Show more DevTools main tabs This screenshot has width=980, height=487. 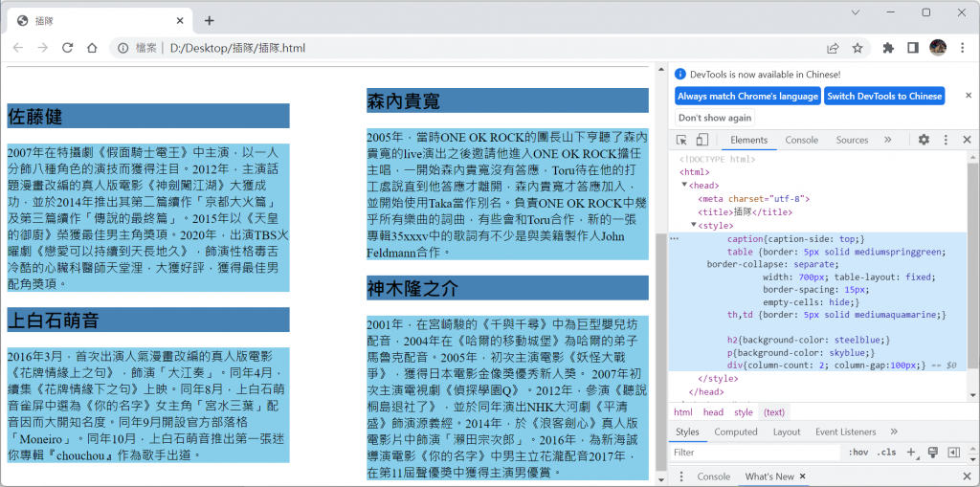(887, 140)
